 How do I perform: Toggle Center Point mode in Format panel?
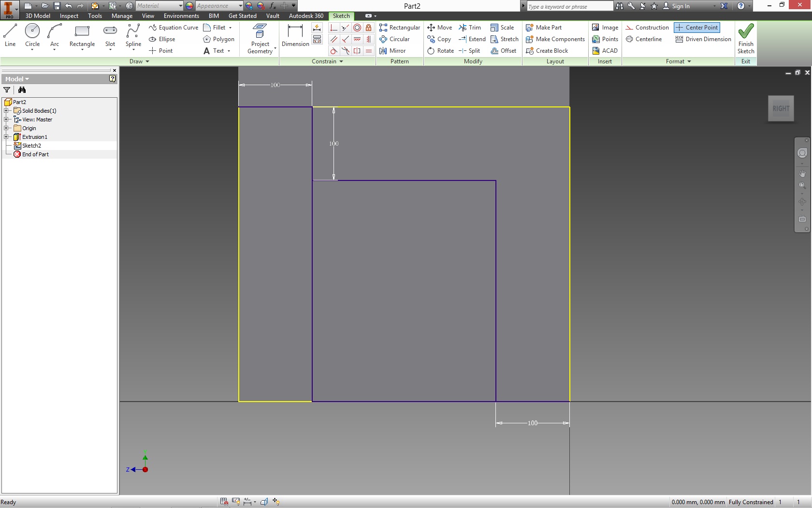[696, 28]
